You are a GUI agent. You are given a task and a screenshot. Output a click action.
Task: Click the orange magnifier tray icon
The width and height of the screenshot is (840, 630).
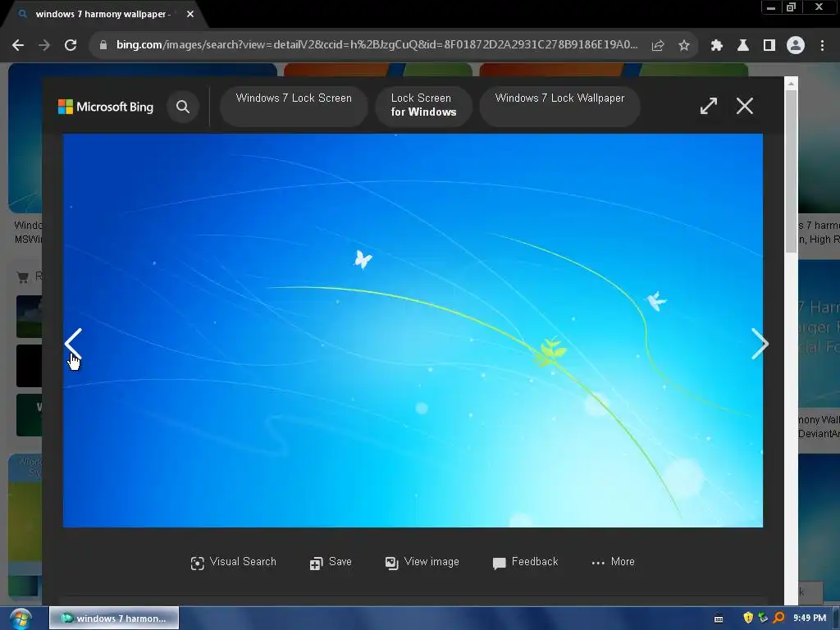click(x=779, y=618)
